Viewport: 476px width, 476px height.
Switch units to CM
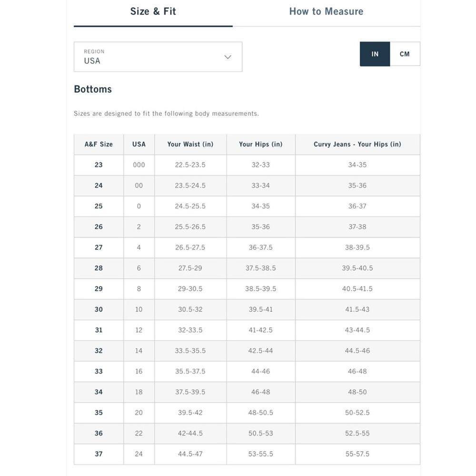click(405, 54)
